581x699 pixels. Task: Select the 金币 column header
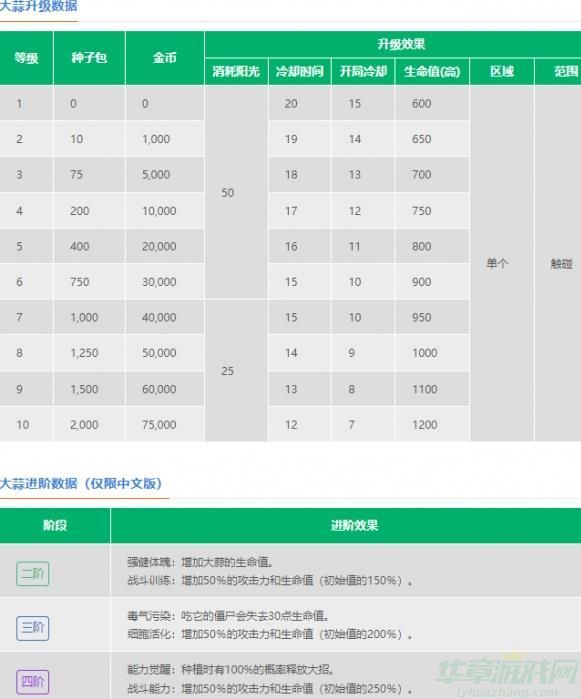[165, 58]
